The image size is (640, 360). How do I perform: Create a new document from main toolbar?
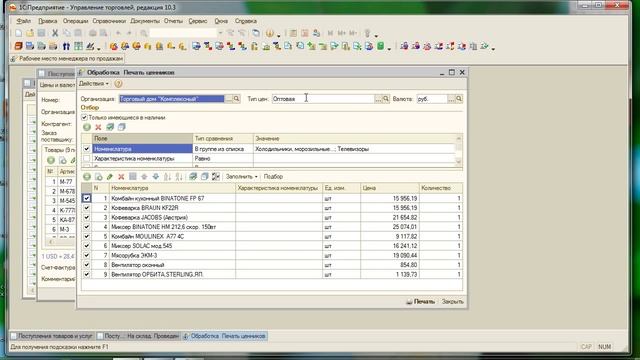(18, 33)
